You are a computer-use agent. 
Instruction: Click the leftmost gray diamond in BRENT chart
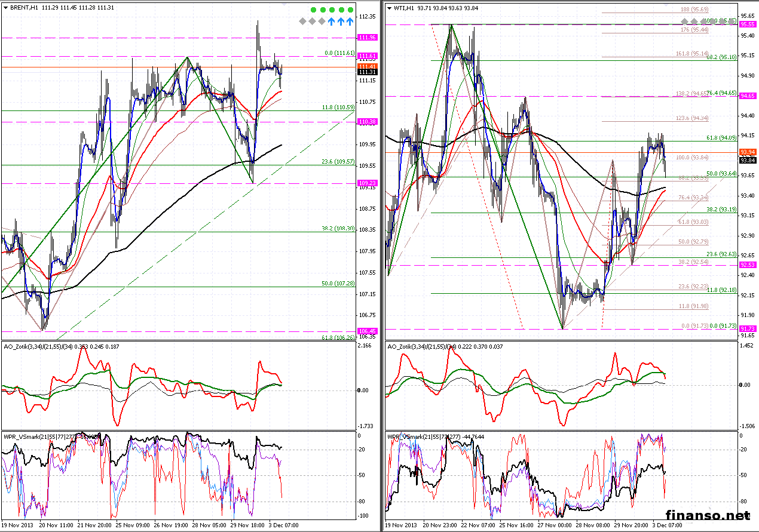tap(303, 21)
